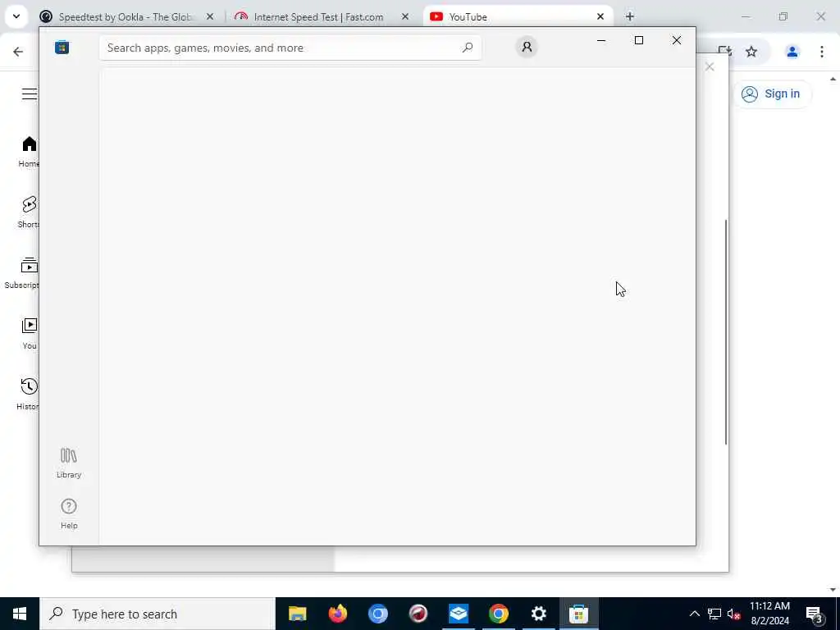This screenshot has width=840, height=630.
Task: Open Chrome three-dot menu
Action: [x=822, y=52]
